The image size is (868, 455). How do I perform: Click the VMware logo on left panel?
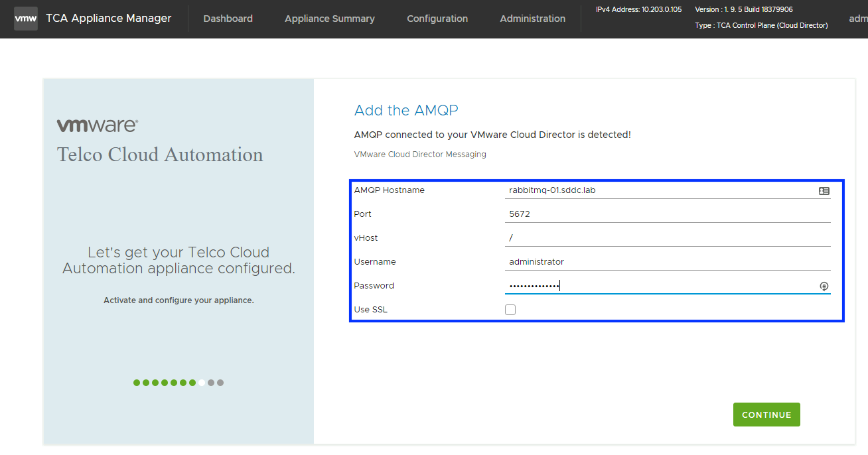pyautogui.click(x=98, y=126)
